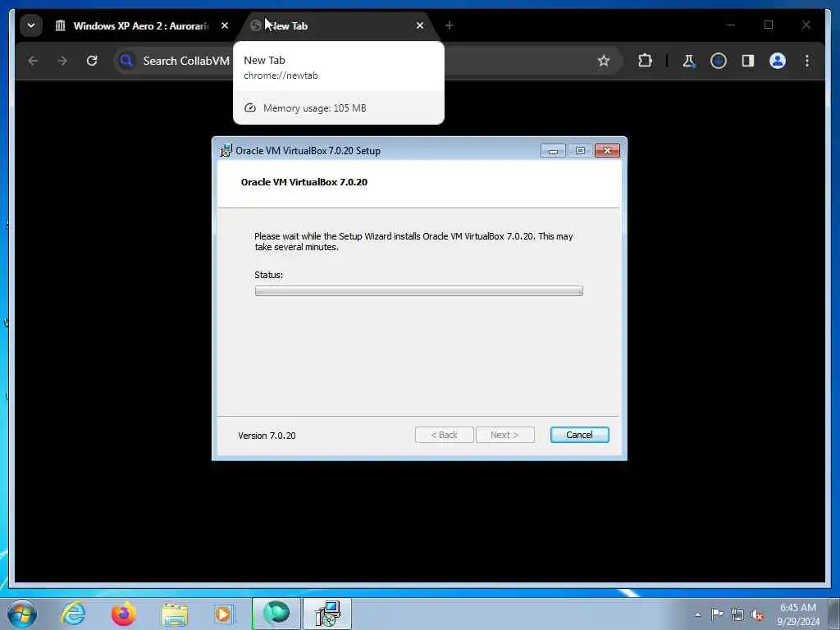Reload the page with refresh icon
The image size is (840, 630).
(92, 61)
